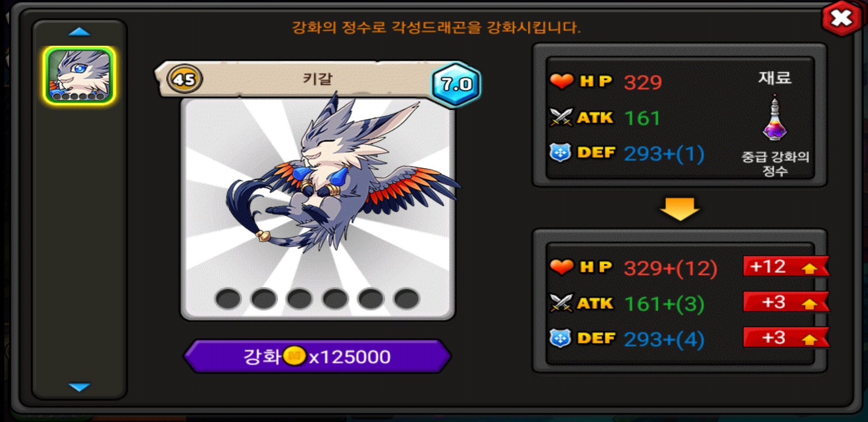This screenshot has height=422, width=868.
Task: Click the blue down arrow below dragon list
Action: (x=79, y=387)
